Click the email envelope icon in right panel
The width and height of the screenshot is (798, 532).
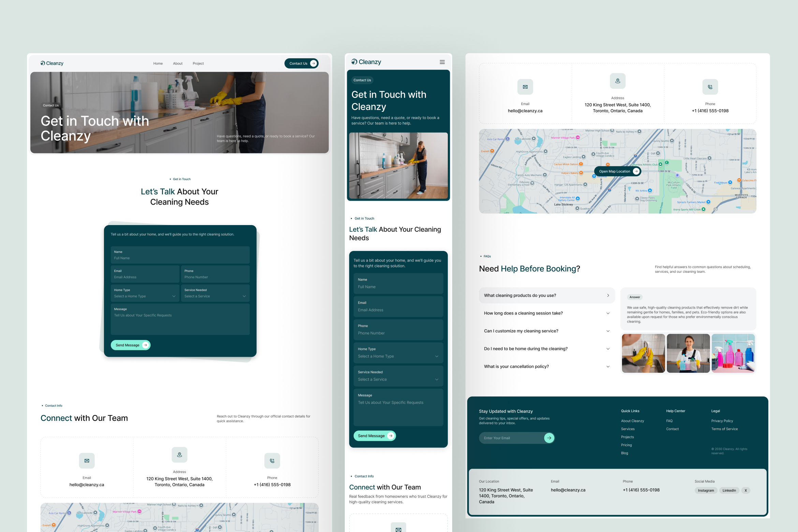click(525, 87)
